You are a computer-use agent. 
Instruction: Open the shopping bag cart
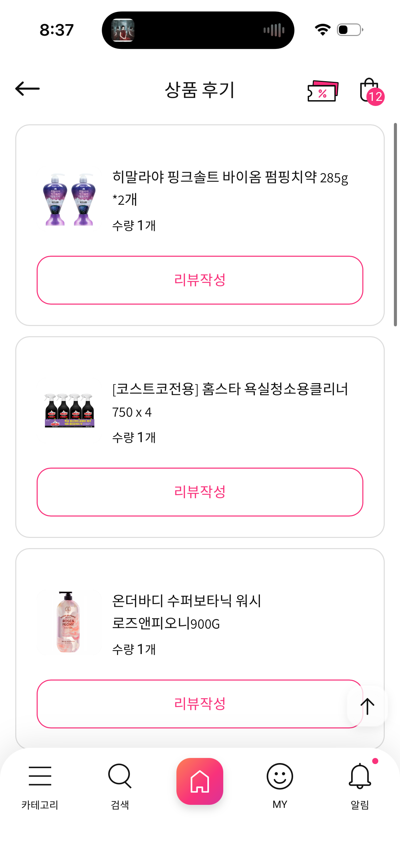coord(370,91)
